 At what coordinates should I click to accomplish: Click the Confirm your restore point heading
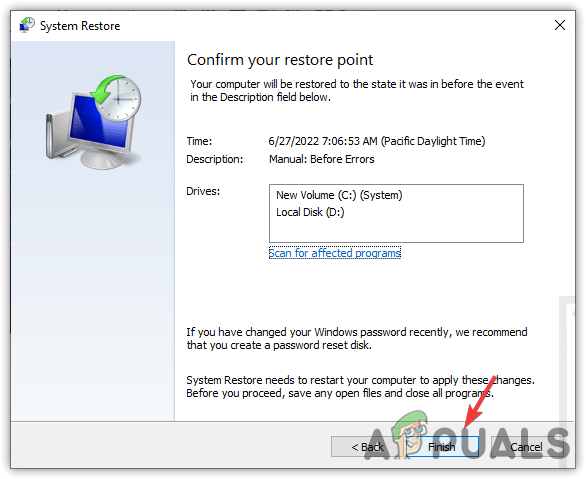point(280,60)
